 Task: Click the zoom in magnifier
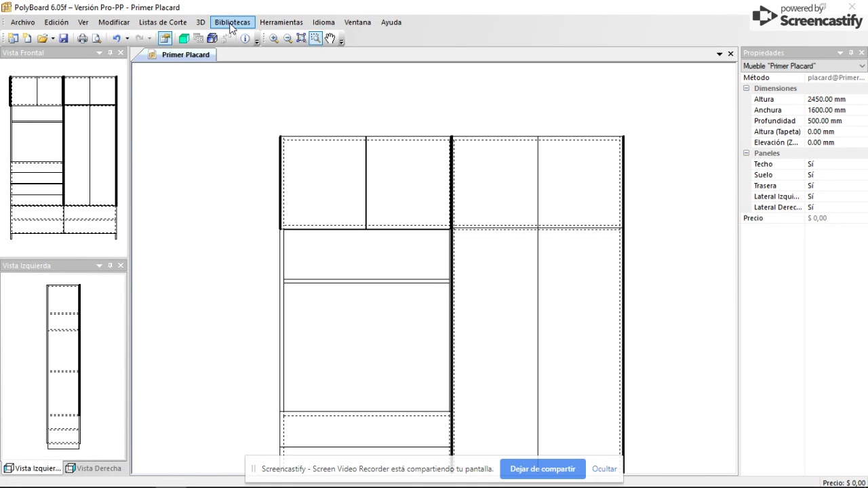pos(274,39)
